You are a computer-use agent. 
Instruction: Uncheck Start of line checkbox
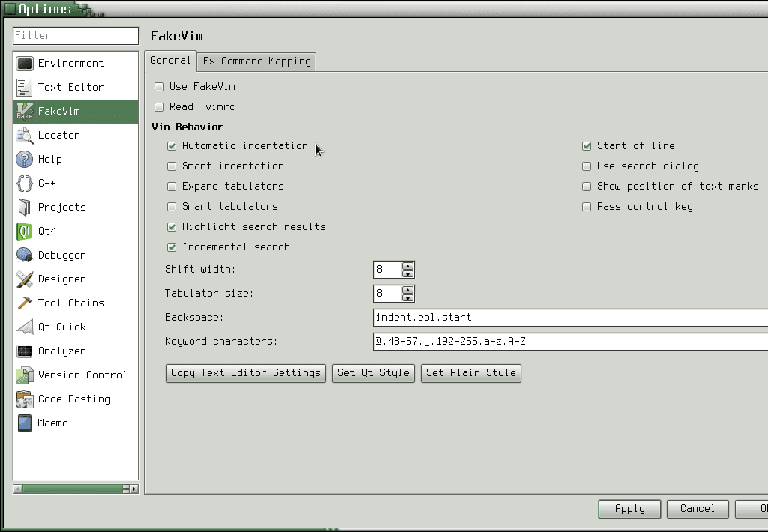pyautogui.click(x=586, y=146)
